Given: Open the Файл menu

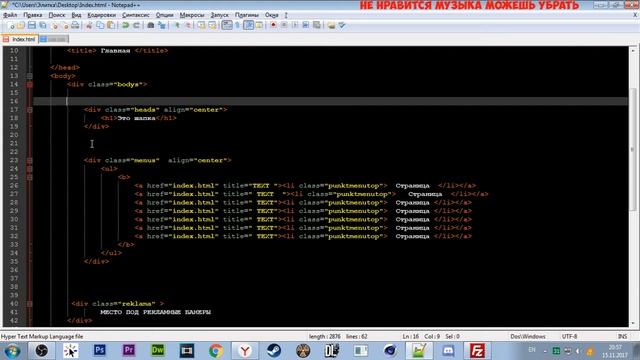Looking at the screenshot, I should click(x=10, y=15).
